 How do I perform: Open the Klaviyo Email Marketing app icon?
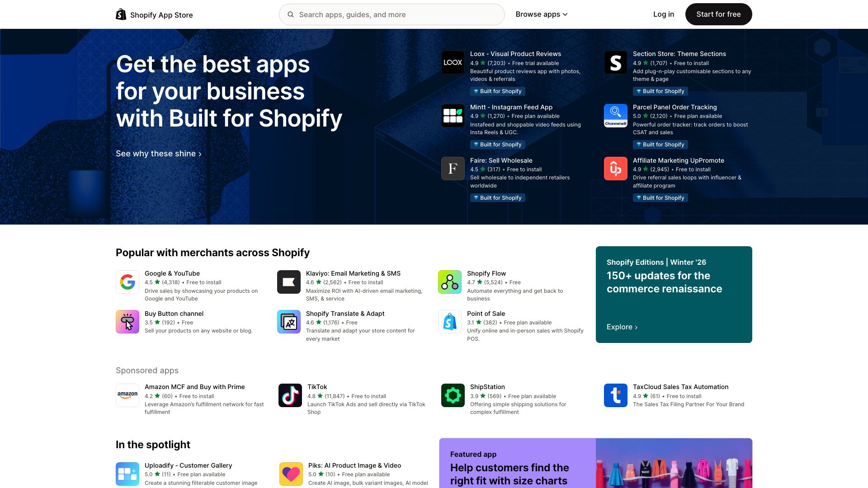click(x=289, y=282)
